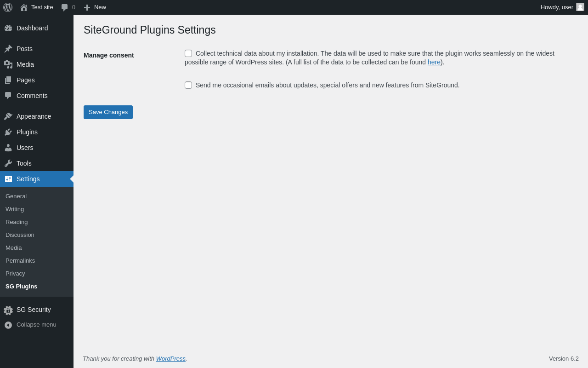Open the Media camera icon
This screenshot has height=368, width=588.
click(8, 64)
